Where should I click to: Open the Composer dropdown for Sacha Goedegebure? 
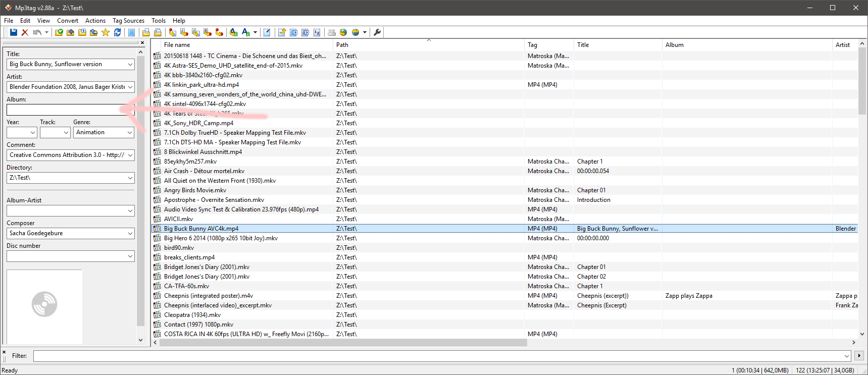coord(130,233)
